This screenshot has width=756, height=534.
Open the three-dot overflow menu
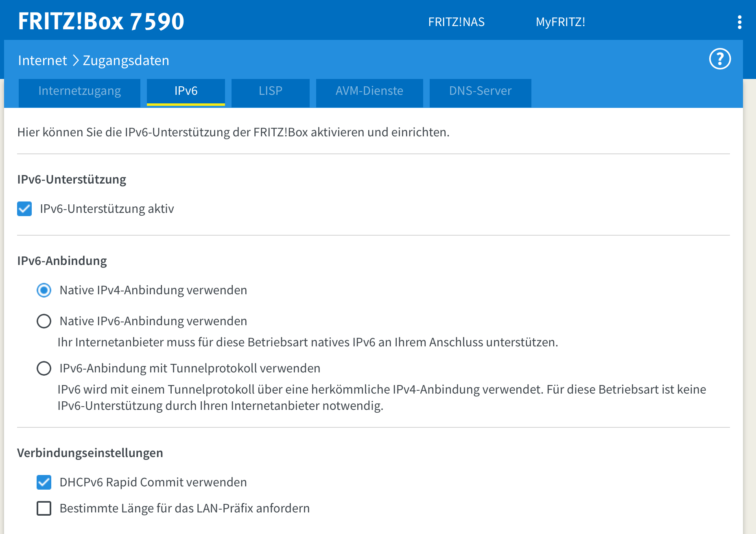[739, 22]
